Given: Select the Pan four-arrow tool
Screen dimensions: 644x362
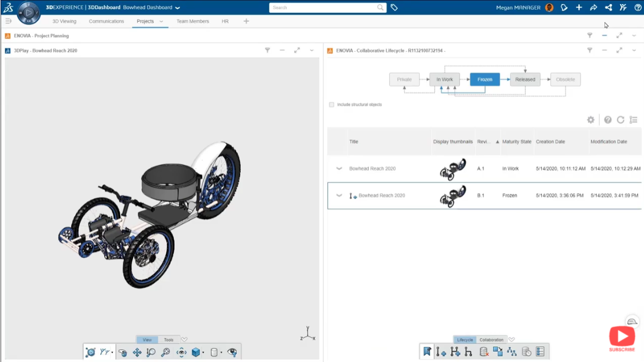Looking at the screenshot, I should 136,352.
